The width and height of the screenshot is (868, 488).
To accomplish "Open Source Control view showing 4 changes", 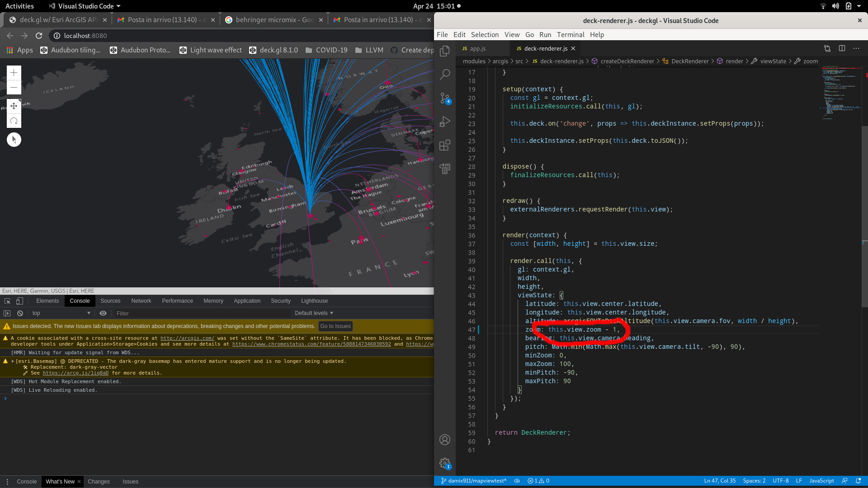I will click(x=445, y=98).
